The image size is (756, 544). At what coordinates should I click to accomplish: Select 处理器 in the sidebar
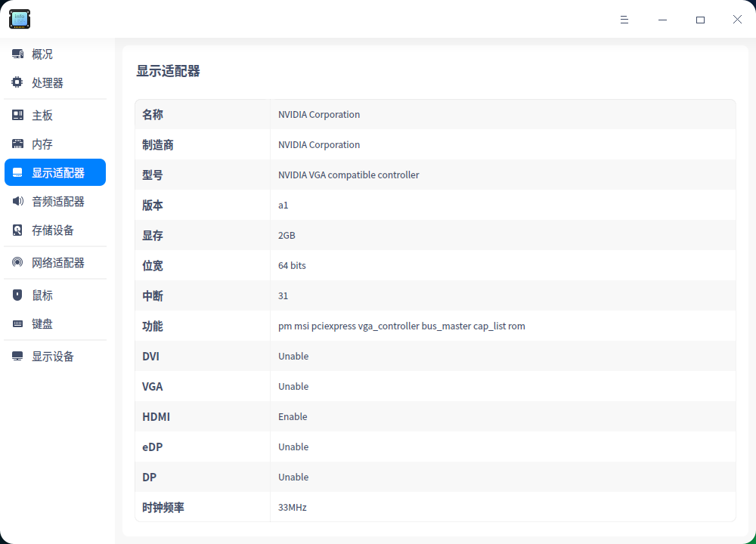click(x=55, y=82)
